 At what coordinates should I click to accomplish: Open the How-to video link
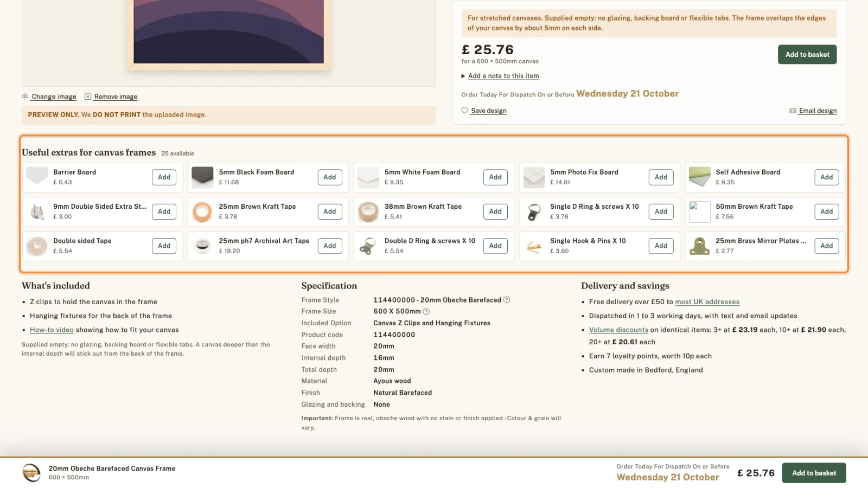pyautogui.click(x=52, y=330)
